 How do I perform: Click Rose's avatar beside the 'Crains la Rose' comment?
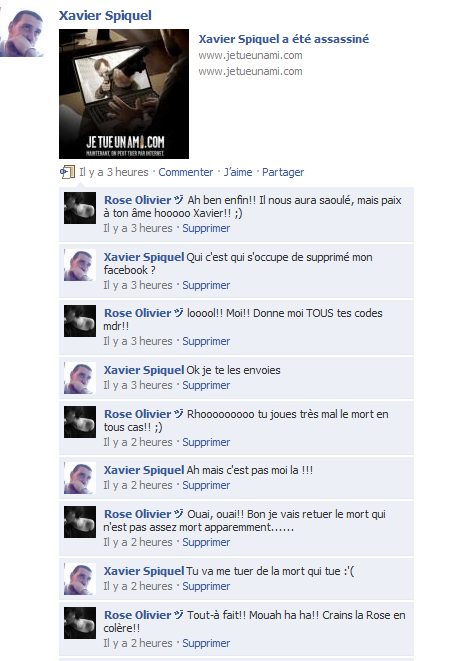80,623
